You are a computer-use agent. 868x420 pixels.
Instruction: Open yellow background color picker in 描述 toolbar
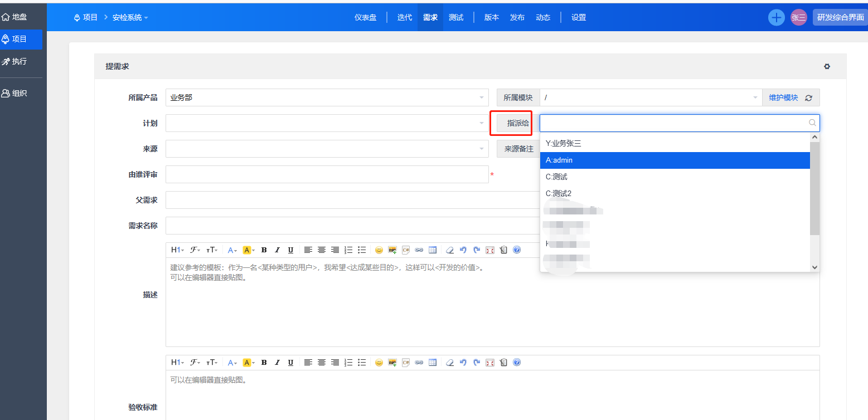pos(248,250)
